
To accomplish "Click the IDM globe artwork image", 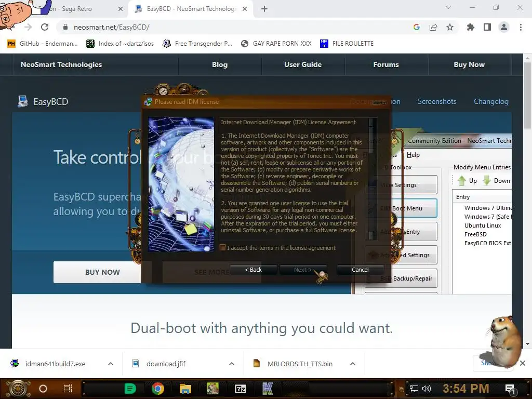I will point(181,184).
